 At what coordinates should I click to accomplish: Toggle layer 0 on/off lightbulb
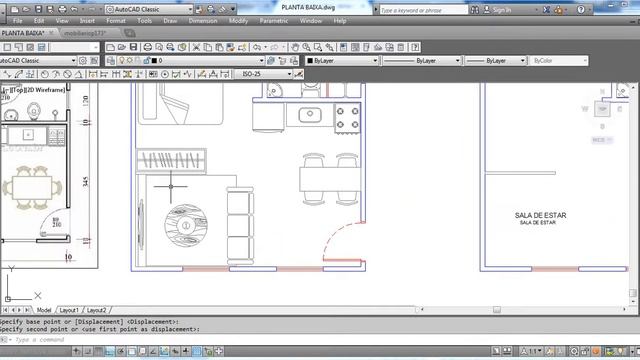tap(121, 61)
